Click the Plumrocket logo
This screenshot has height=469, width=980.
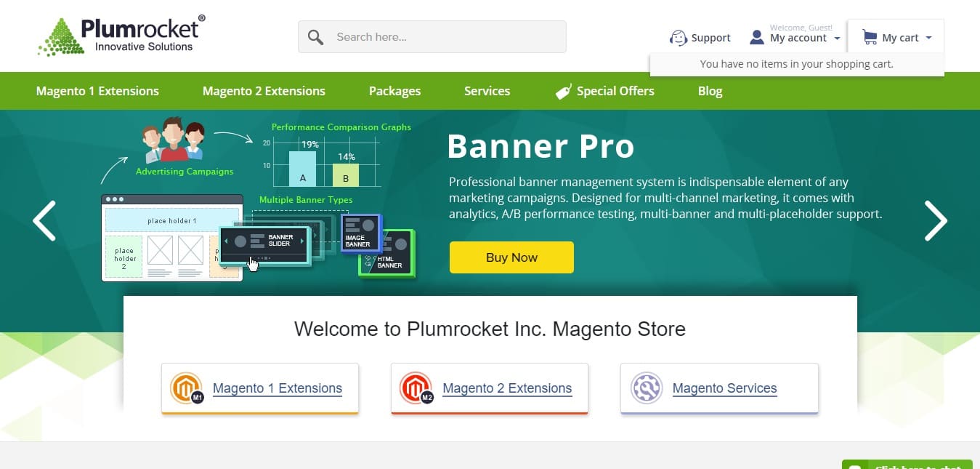click(x=121, y=36)
